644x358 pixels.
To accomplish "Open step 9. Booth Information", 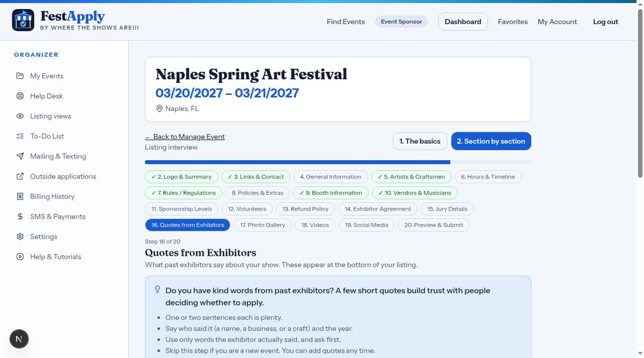I will [331, 193].
